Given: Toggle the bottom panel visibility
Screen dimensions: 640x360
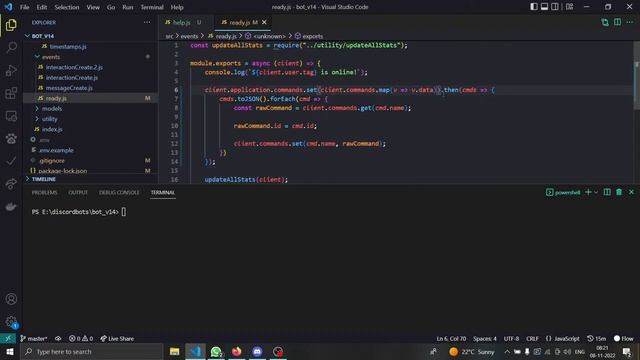Looking at the screenshot, I should [544, 7].
